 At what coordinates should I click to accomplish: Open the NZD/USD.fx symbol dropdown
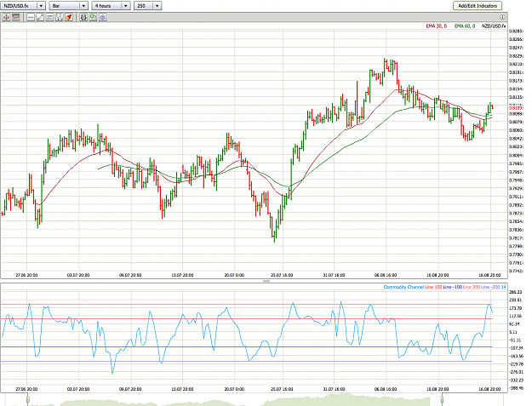[23, 6]
